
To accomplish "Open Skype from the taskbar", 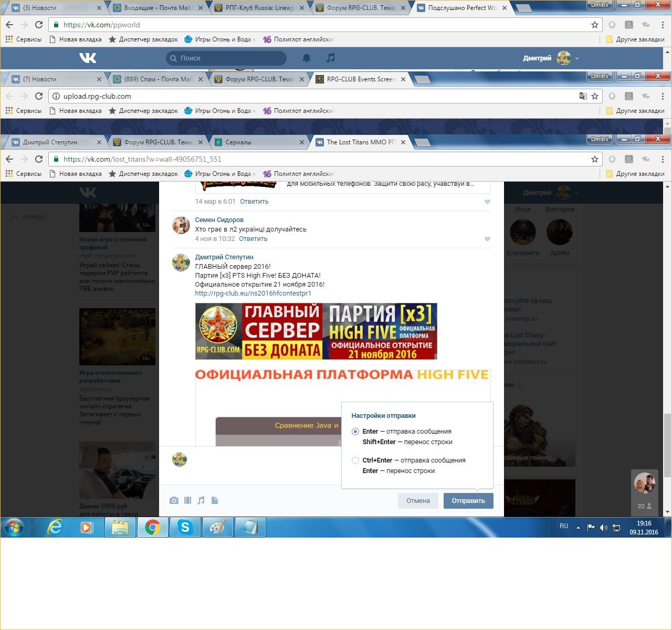I will tap(185, 527).
